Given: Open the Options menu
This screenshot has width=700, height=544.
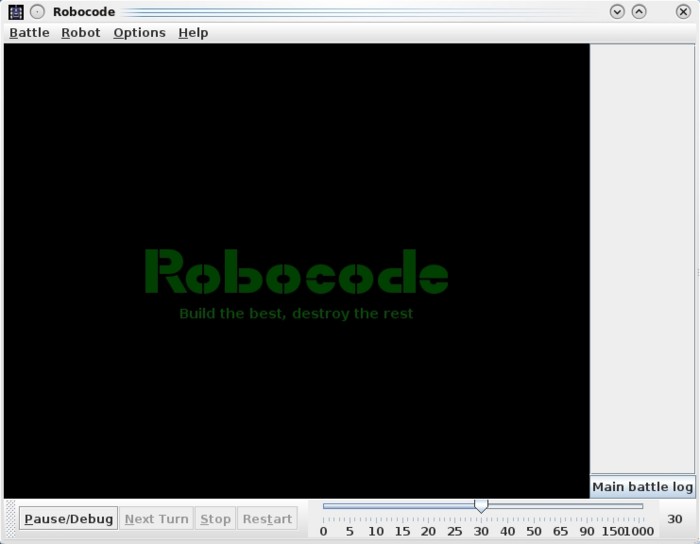Looking at the screenshot, I should coord(139,33).
